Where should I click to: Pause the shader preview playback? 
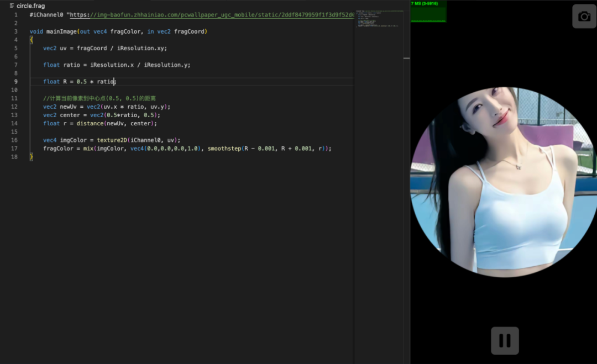tap(505, 340)
